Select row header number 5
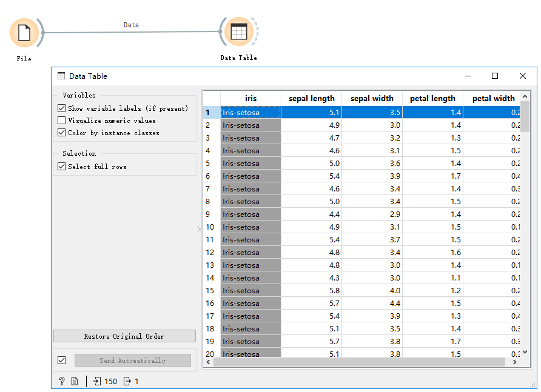This screenshot has height=392, width=541. tap(212, 164)
